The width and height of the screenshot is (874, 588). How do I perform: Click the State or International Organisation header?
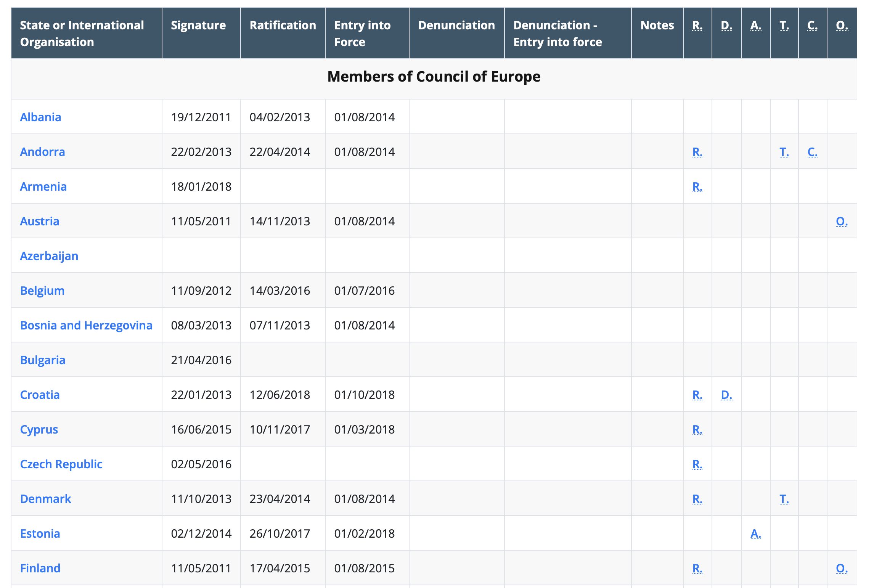[x=82, y=33]
